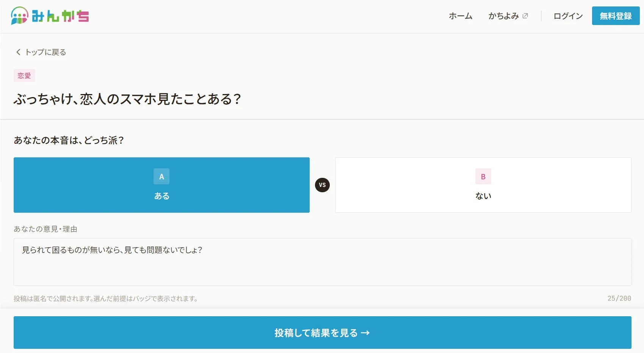Click the 25/200 character counter
Screen dimensions: 644x353
click(x=619, y=298)
